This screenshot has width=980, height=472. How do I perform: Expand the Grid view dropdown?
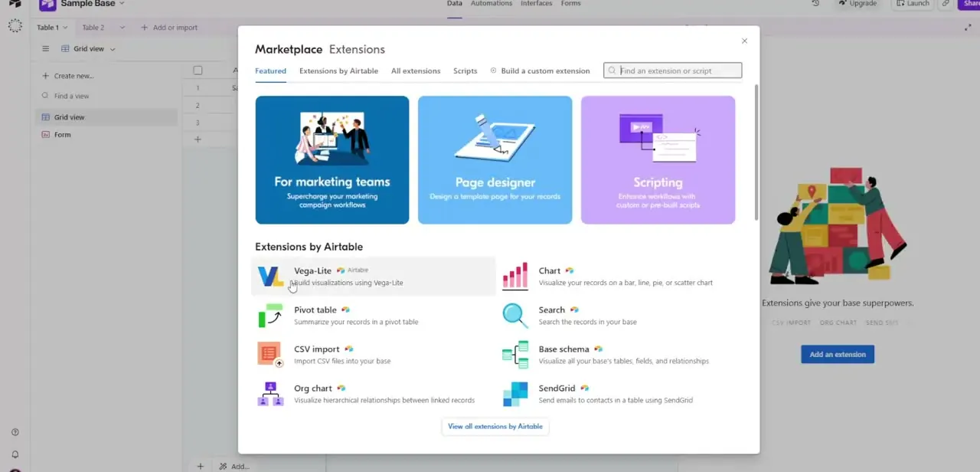(113, 49)
